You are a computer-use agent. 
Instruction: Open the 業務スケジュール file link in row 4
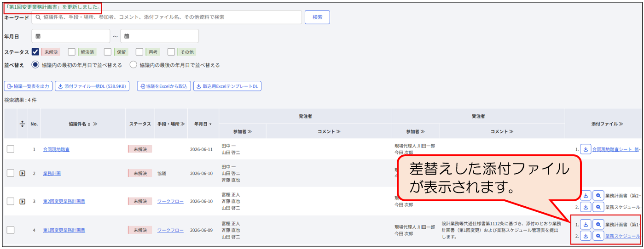coord(622,236)
